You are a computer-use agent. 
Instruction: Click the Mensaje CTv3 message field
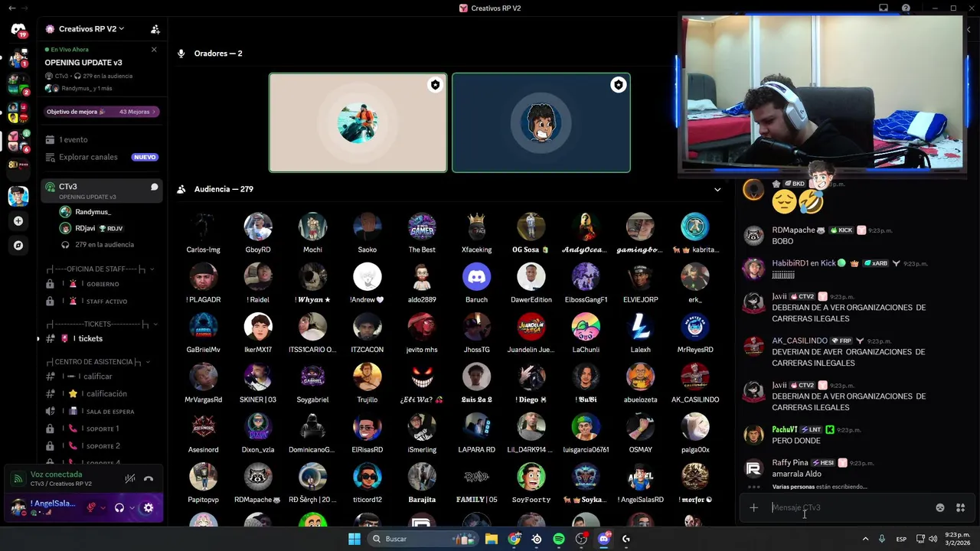click(848, 507)
